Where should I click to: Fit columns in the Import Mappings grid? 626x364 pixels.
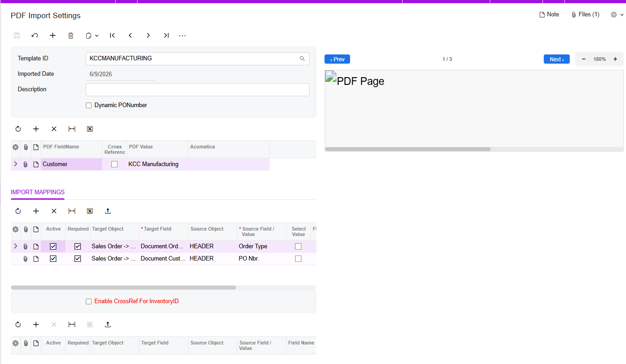(x=72, y=211)
